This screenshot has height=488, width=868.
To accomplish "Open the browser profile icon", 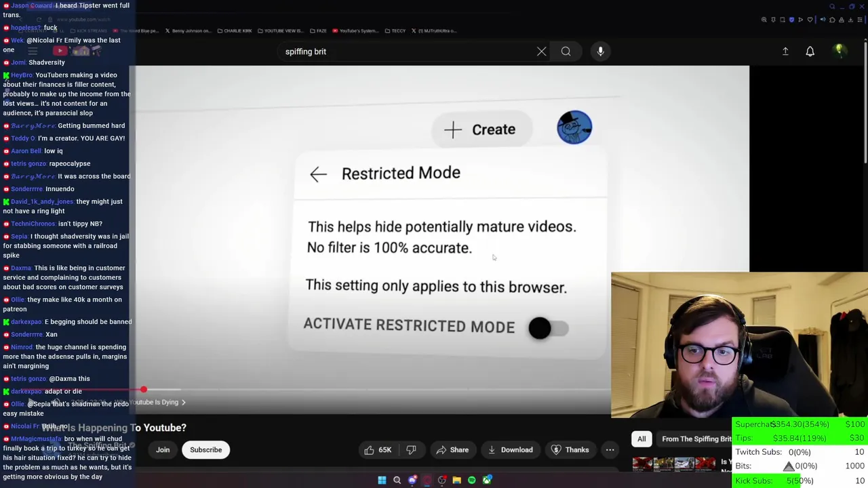I will pyautogui.click(x=842, y=20).
